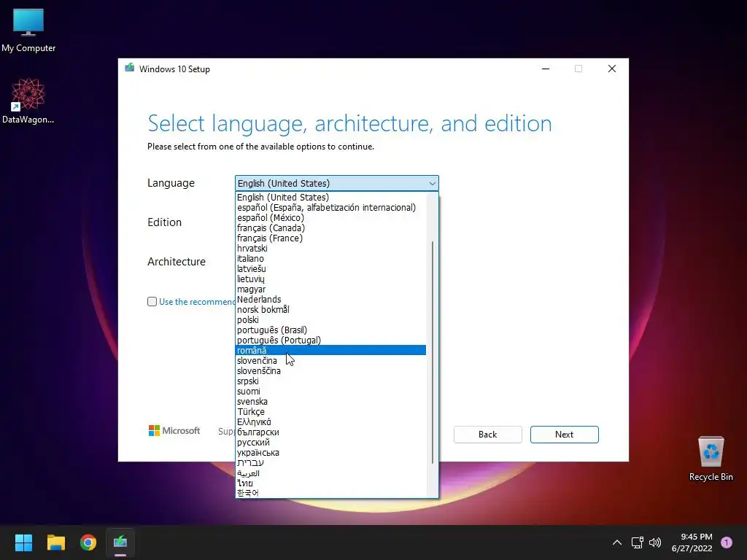The image size is (747, 560).
Task: Select the Korean 한국어 option
Action: tap(330, 494)
